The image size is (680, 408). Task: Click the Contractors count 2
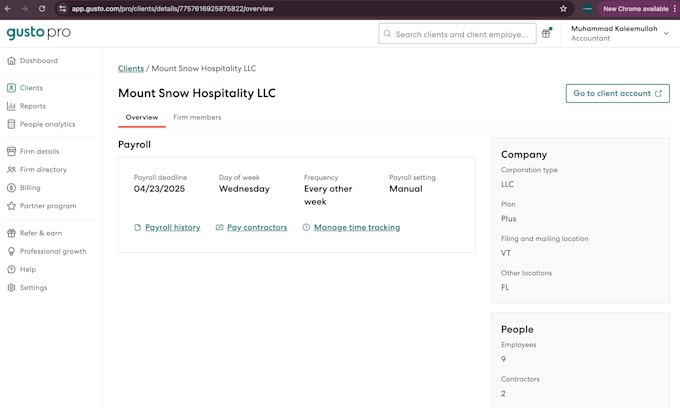[503, 394]
